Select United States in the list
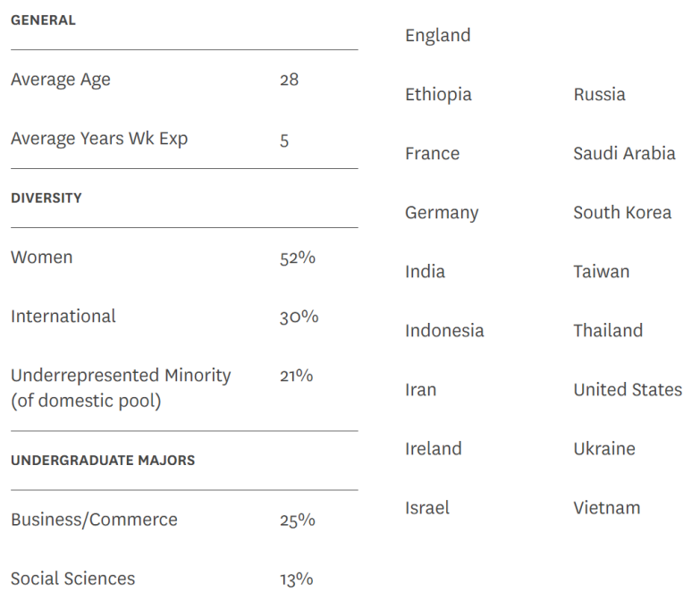700x601 pixels. click(628, 390)
